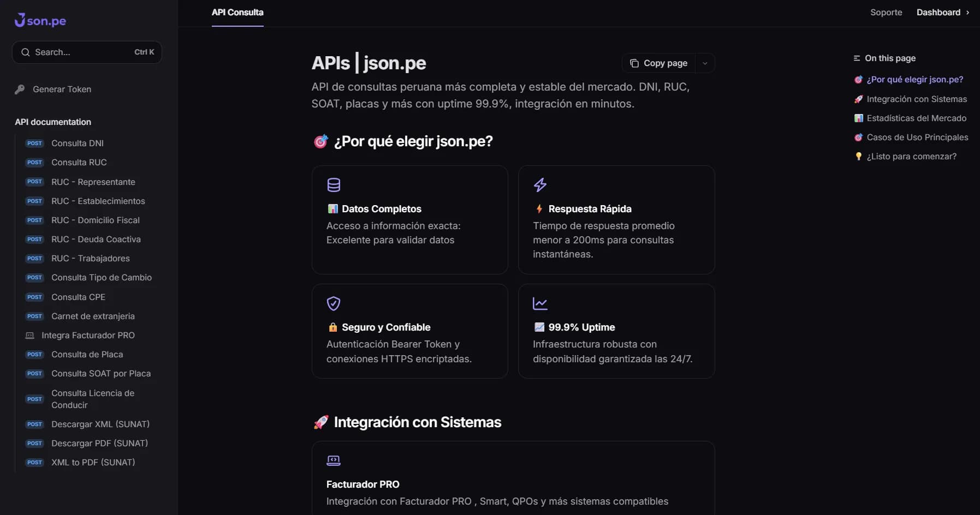Click the search magnifier icon in the sidebar

[25, 52]
